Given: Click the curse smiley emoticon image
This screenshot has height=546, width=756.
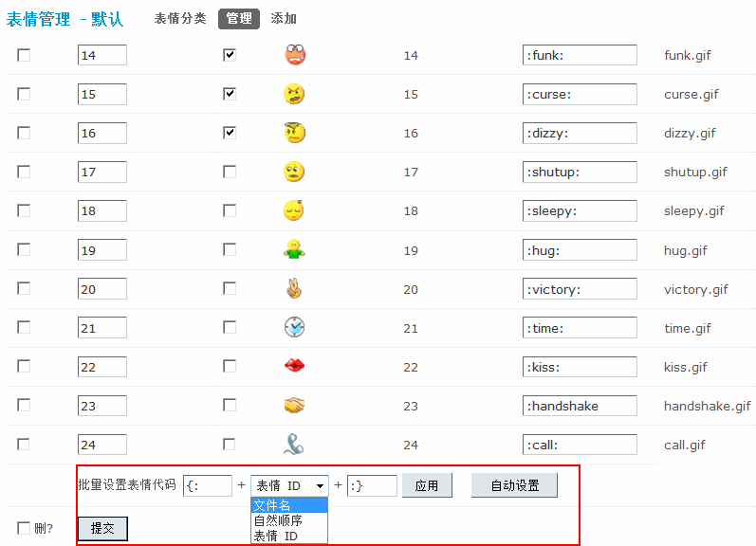Looking at the screenshot, I should 294,94.
